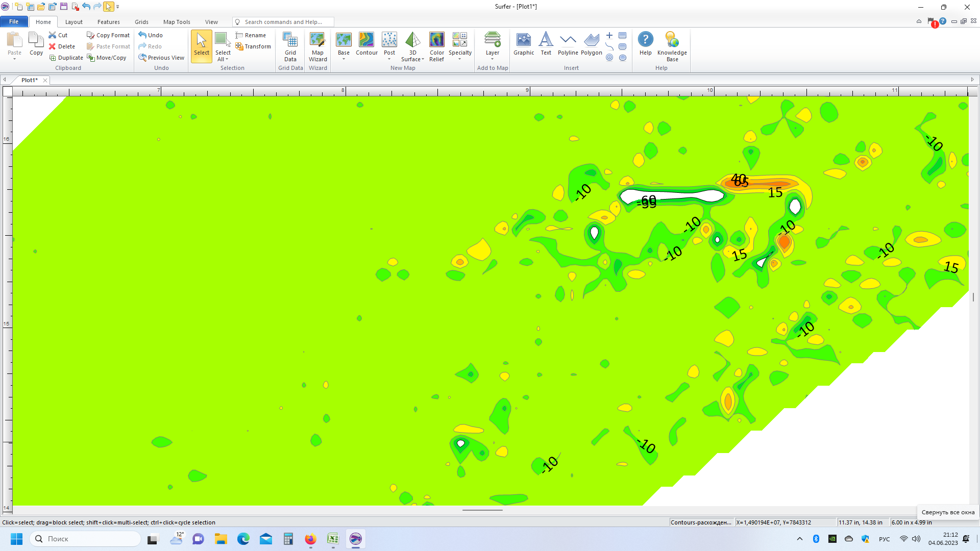Pick the ellipse insert tool
The image size is (980, 551).
coord(623,58)
